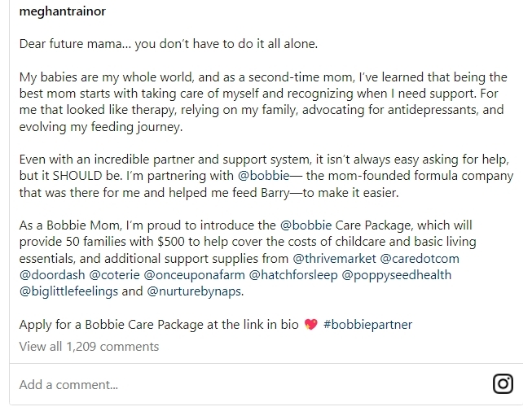Click the 'Dear future mama' caption line
The height and width of the screenshot is (420, 532).
point(169,44)
